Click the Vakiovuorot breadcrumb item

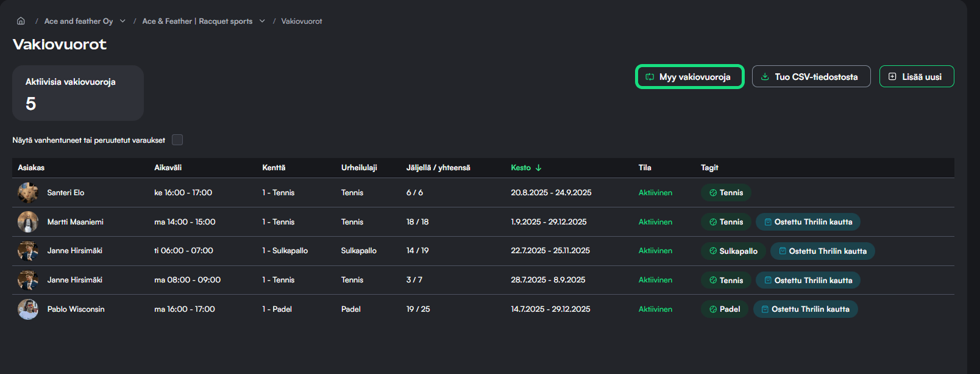(301, 21)
